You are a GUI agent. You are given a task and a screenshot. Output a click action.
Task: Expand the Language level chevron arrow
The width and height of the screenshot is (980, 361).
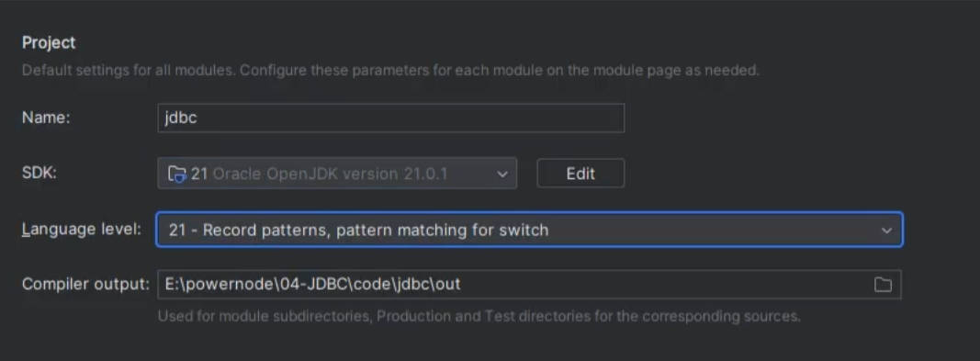click(886, 231)
